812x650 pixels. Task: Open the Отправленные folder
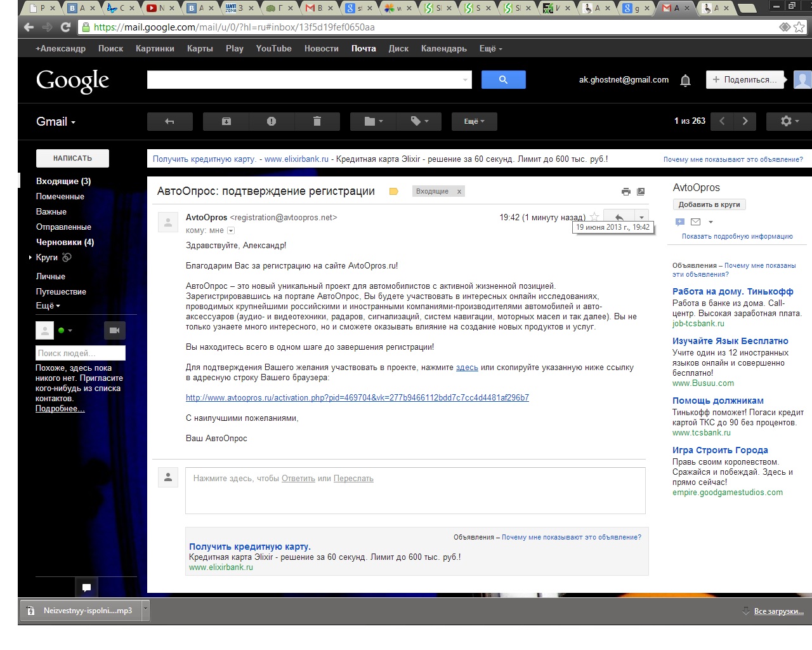pos(63,227)
